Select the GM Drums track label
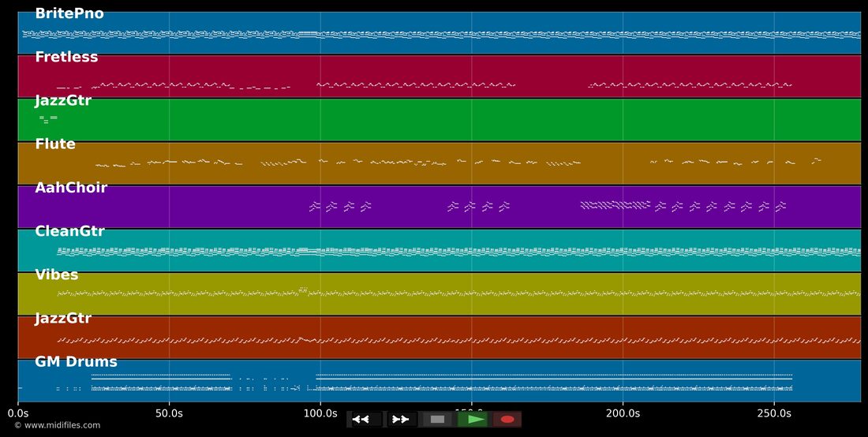Screen dimensions: 868x437 click(x=76, y=362)
